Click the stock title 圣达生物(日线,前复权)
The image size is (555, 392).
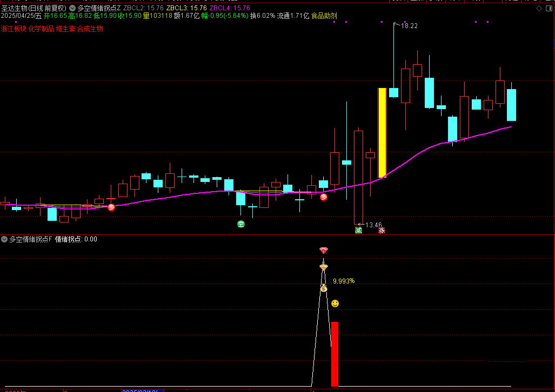point(34,8)
